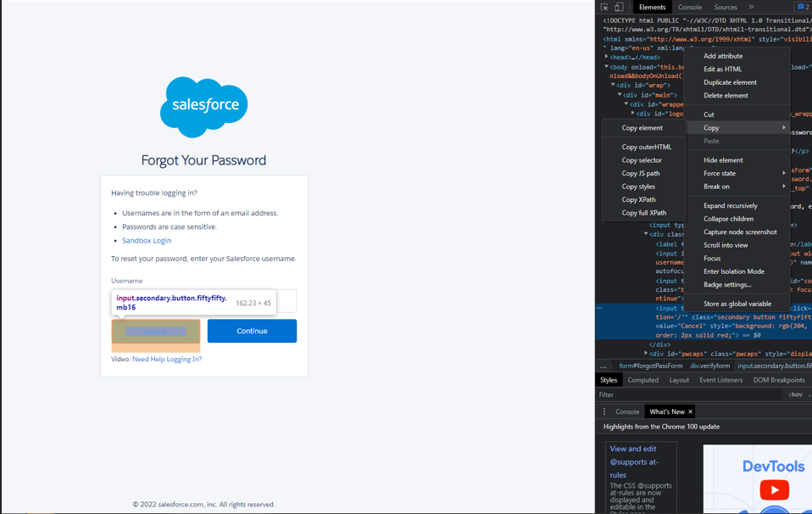Choose Copy full XPath

[644, 213]
